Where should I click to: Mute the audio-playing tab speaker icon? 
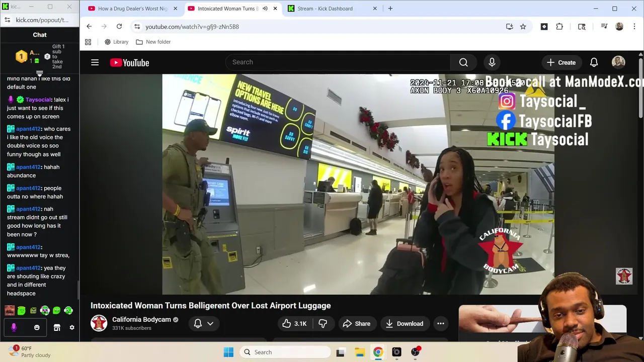click(265, 9)
